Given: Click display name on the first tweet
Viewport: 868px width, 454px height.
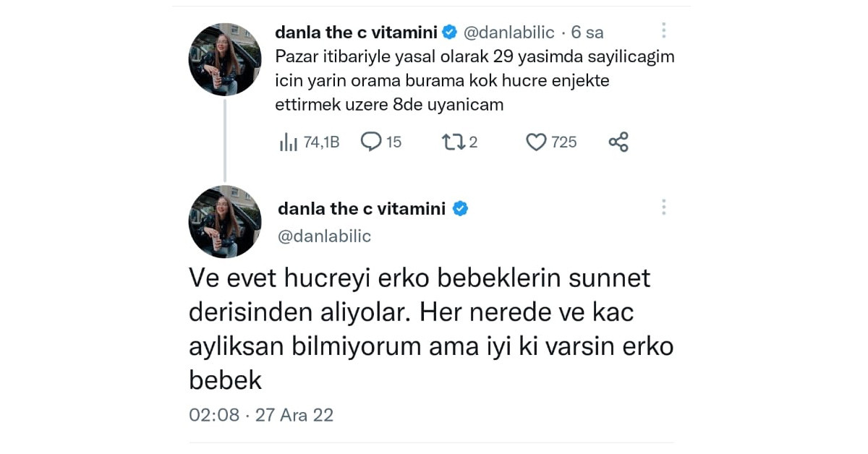Looking at the screenshot, I should tap(357, 33).
